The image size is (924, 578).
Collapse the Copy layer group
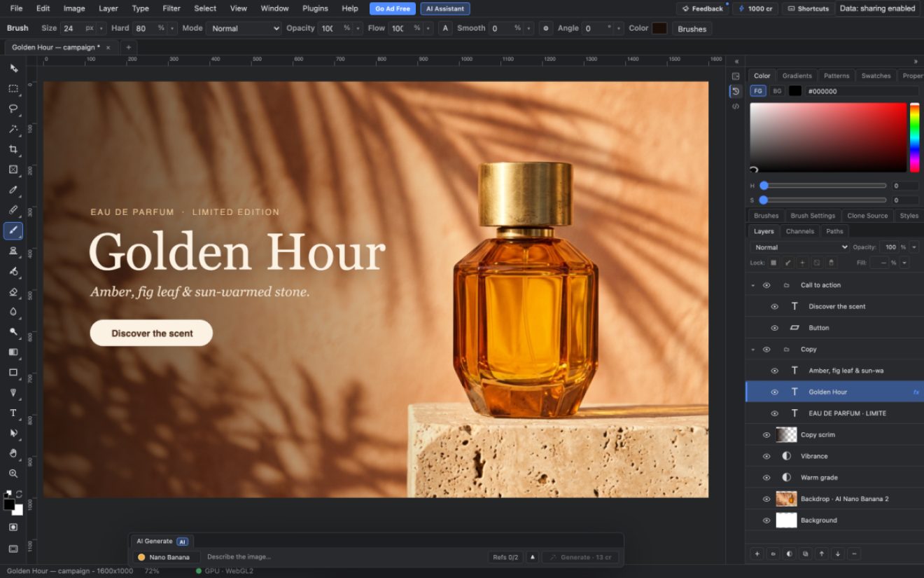pos(753,350)
